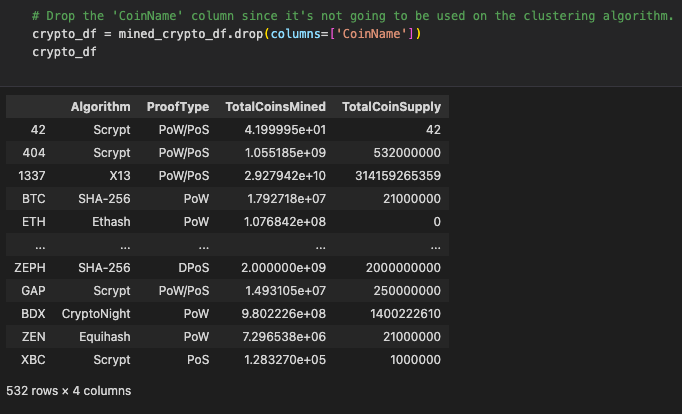682x414 pixels.
Task: Click the 'ProofType' column header
Action: (177, 107)
